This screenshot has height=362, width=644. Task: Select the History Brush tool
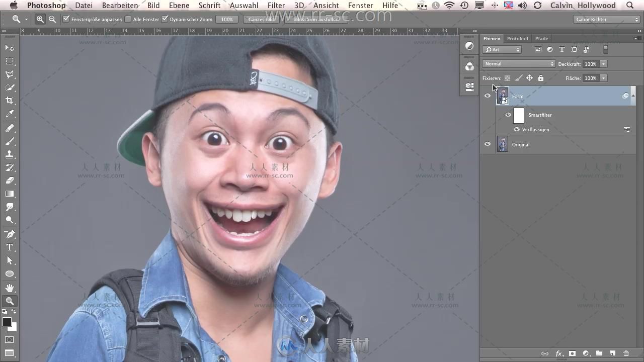[x=10, y=167]
